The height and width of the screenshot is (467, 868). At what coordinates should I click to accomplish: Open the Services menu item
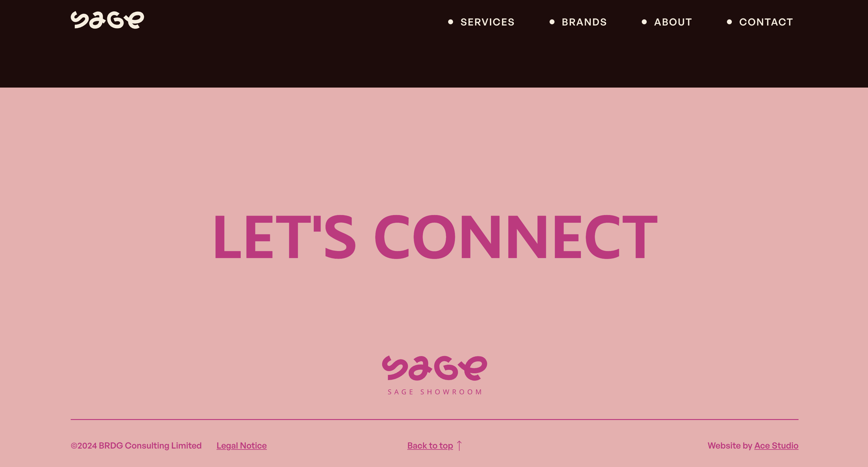pos(487,22)
